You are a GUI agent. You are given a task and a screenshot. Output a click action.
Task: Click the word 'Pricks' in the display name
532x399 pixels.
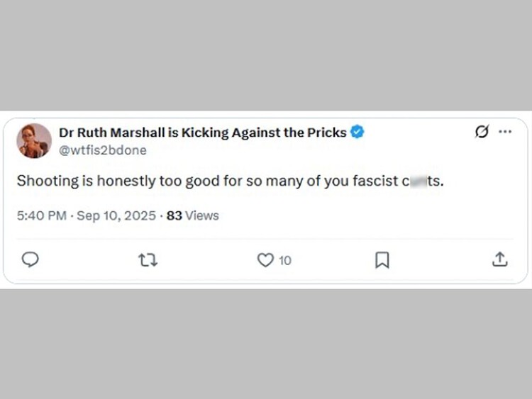click(x=328, y=132)
